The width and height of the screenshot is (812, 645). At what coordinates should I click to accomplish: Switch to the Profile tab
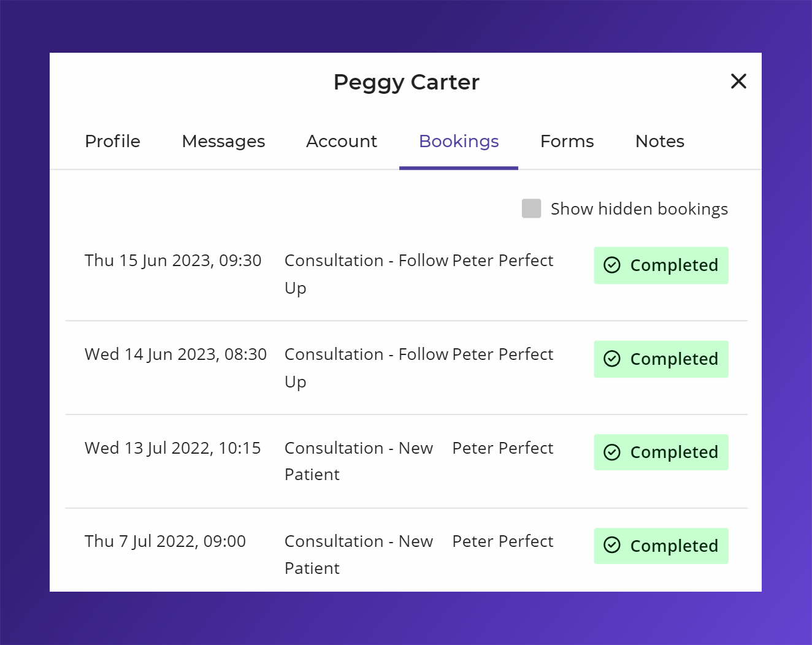(x=112, y=142)
